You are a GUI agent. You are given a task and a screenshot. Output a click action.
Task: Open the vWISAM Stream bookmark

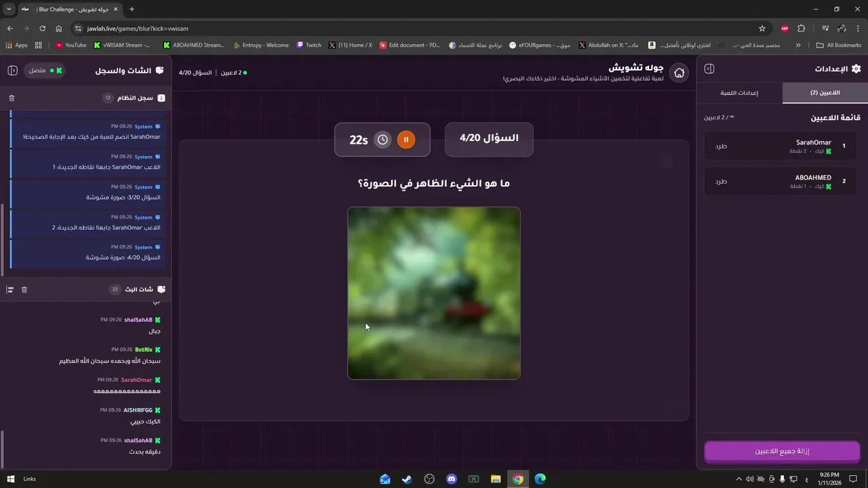122,45
